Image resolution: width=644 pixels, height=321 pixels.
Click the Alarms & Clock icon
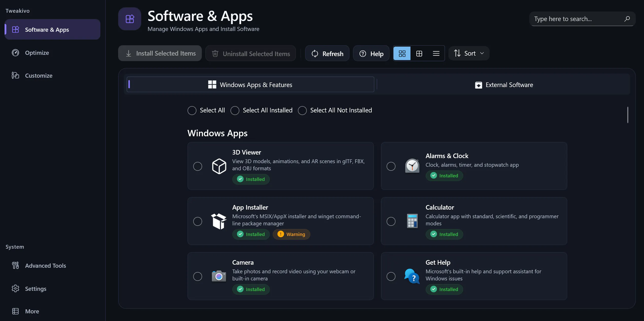pos(412,166)
